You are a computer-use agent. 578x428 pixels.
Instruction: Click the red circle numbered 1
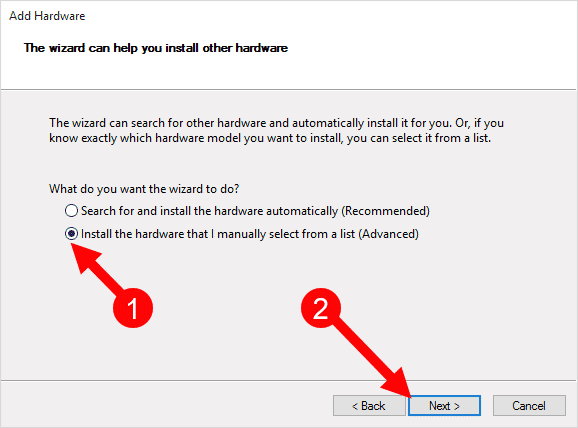click(133, 308)
